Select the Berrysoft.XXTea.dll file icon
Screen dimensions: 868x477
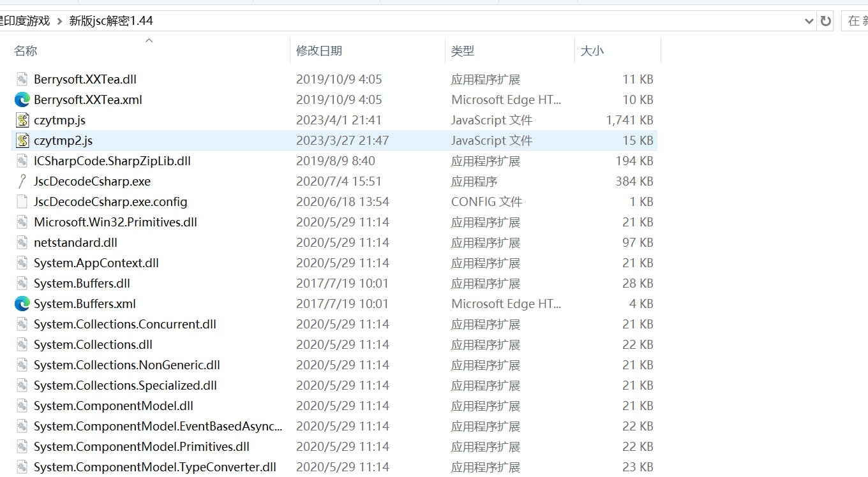22,79
